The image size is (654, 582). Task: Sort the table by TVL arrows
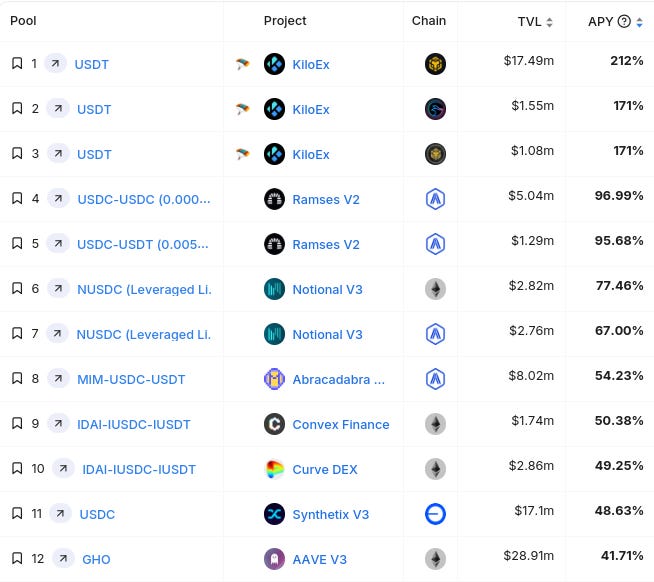(549, 22)
